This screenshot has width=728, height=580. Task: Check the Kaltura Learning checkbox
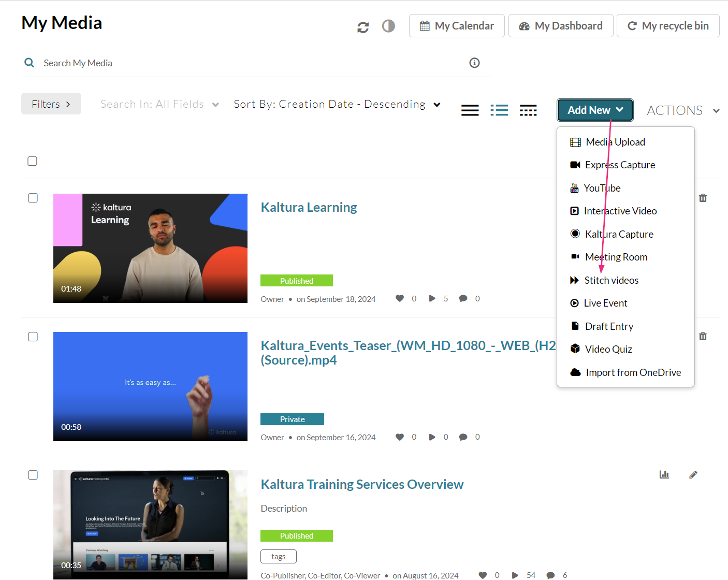(33, 198)
